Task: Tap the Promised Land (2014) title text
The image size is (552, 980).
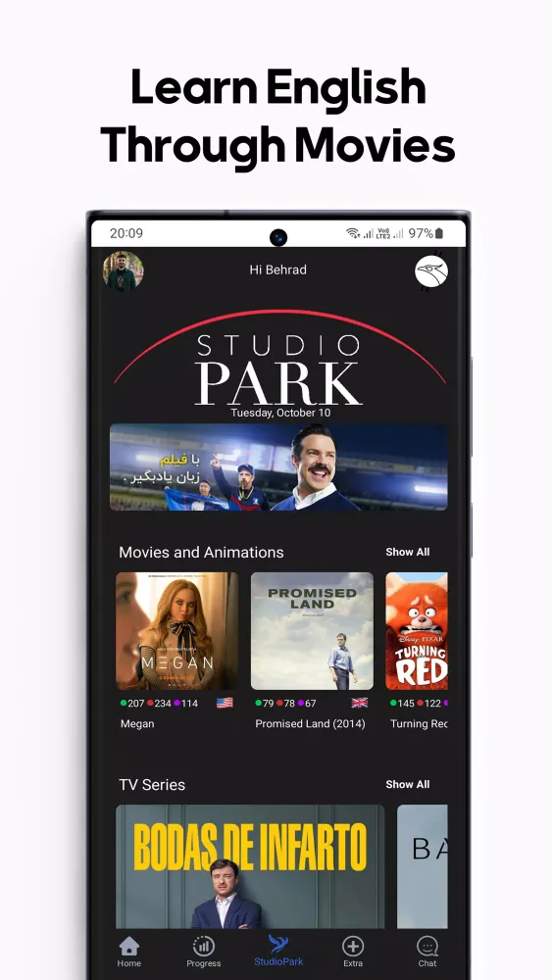Action: pos(310,724)
